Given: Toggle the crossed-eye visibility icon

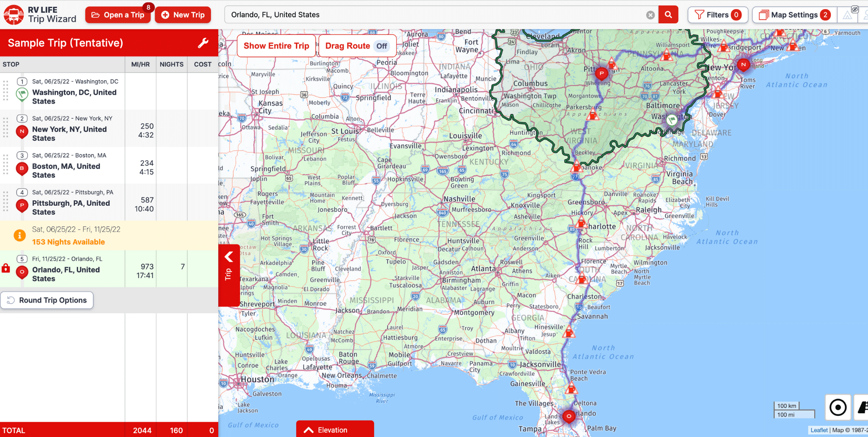Looking at the screenshot, I should pyautogui.click(x=855, y=9).
